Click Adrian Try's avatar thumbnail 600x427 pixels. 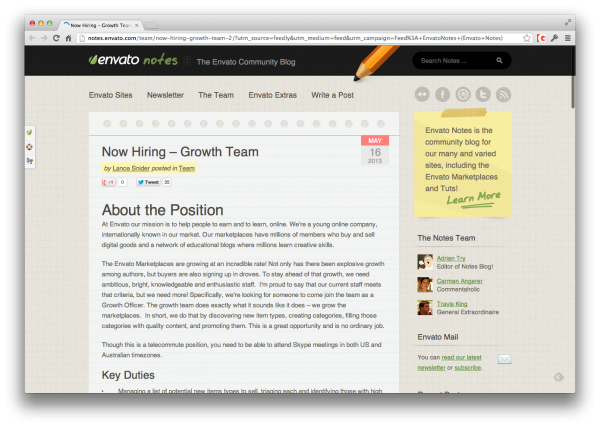point(425,262)
